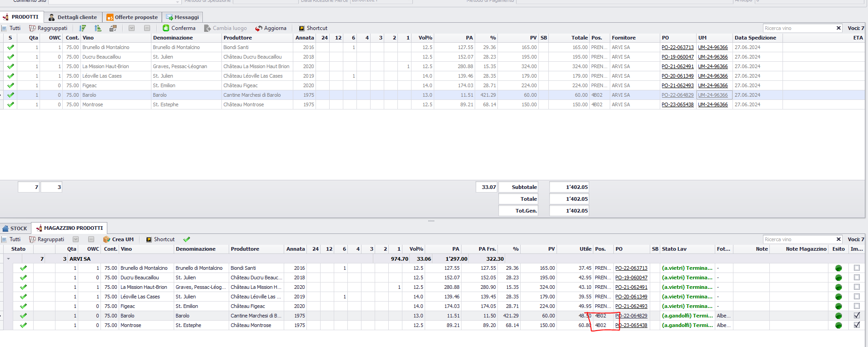Open Shortcut in the Prodotti toolbar
Screen dimensions: 868x347
pos(313,28)
